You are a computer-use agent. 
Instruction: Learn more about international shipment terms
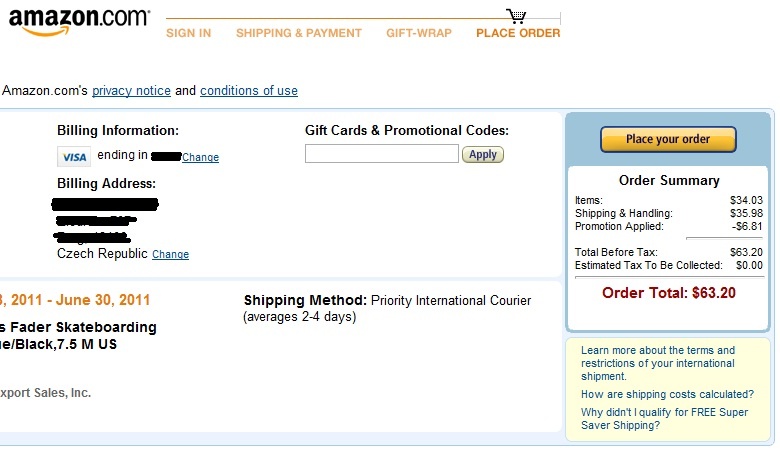tap(657, 363)
